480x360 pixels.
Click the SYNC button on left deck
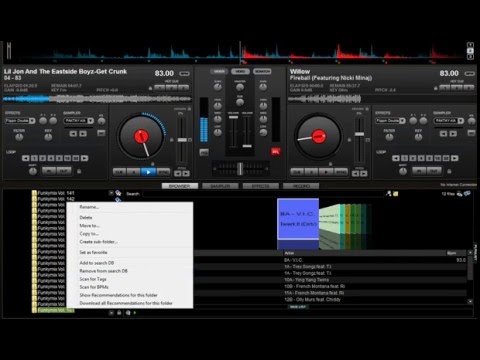tap(163, 172)
